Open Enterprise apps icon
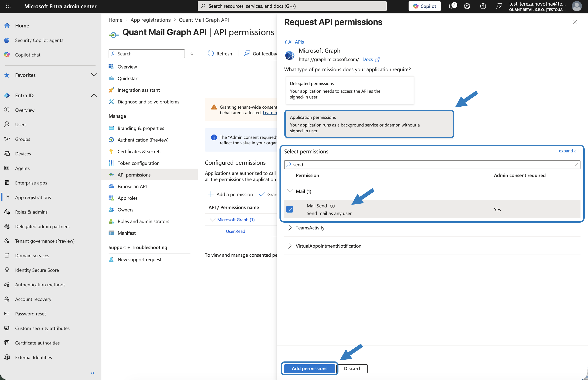The image size is (588, 380). coord(7,183)
